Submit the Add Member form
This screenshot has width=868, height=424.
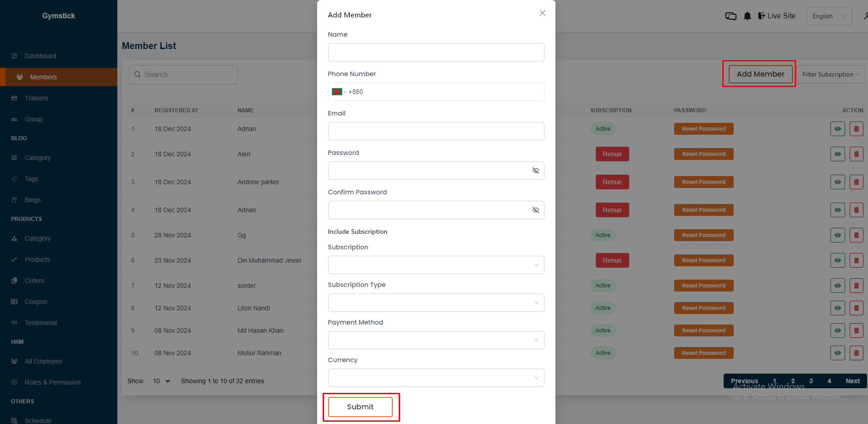click(360, 407)
